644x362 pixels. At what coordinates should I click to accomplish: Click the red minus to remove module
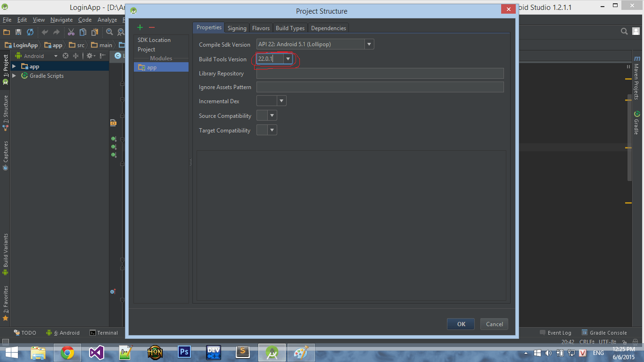point(152,28)
